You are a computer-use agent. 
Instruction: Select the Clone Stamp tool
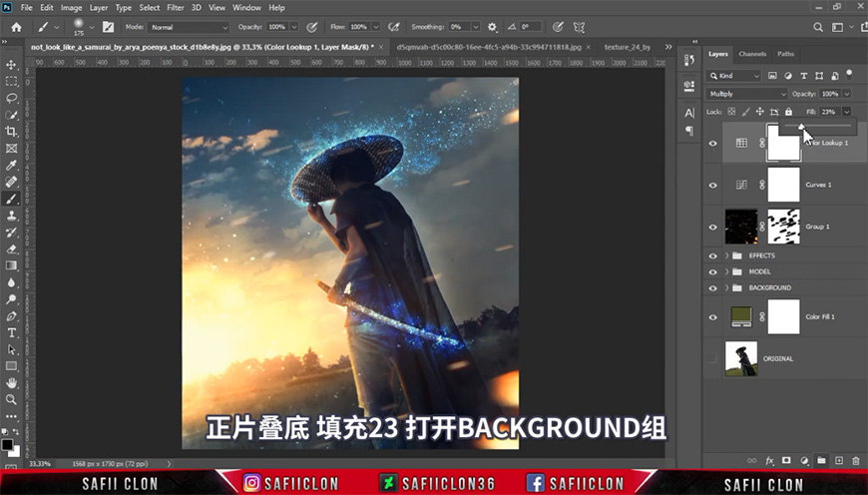(x=11, y=216)
